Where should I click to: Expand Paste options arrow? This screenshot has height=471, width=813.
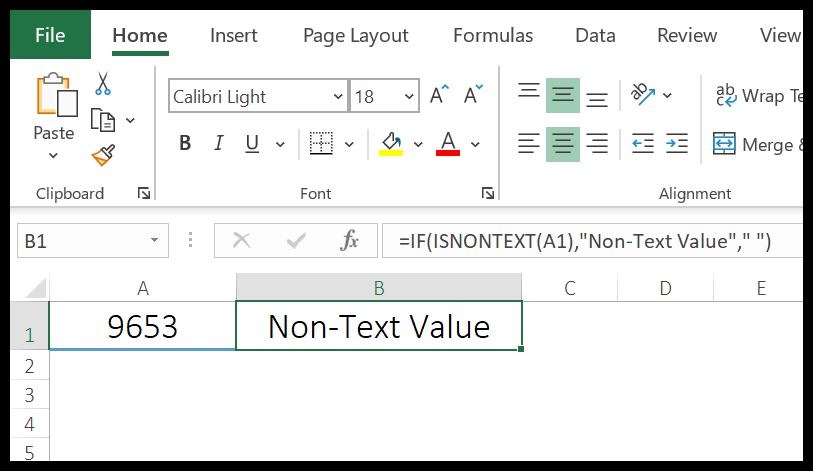[x=53, y=155]
